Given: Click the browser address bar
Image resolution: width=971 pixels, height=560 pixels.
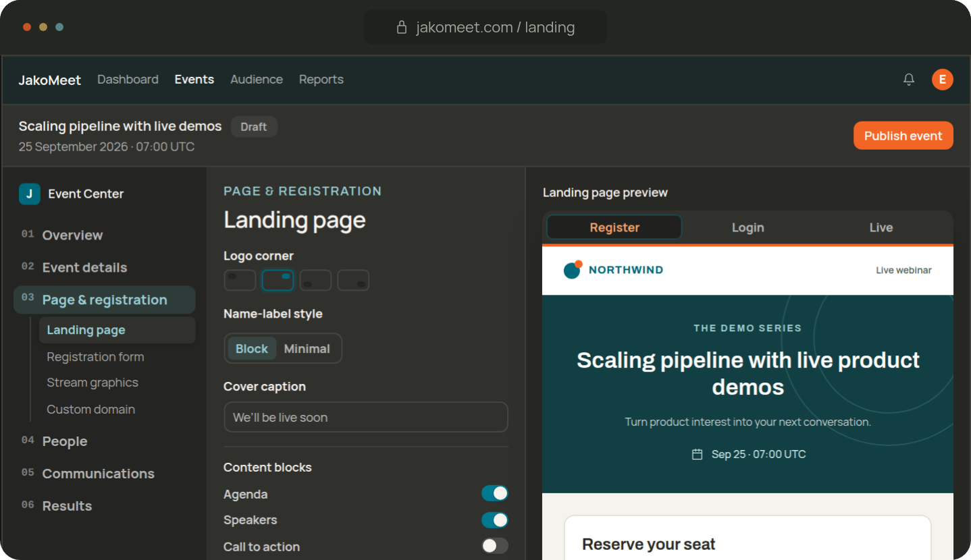Looking at the screenshot, I should pos(485,28).
